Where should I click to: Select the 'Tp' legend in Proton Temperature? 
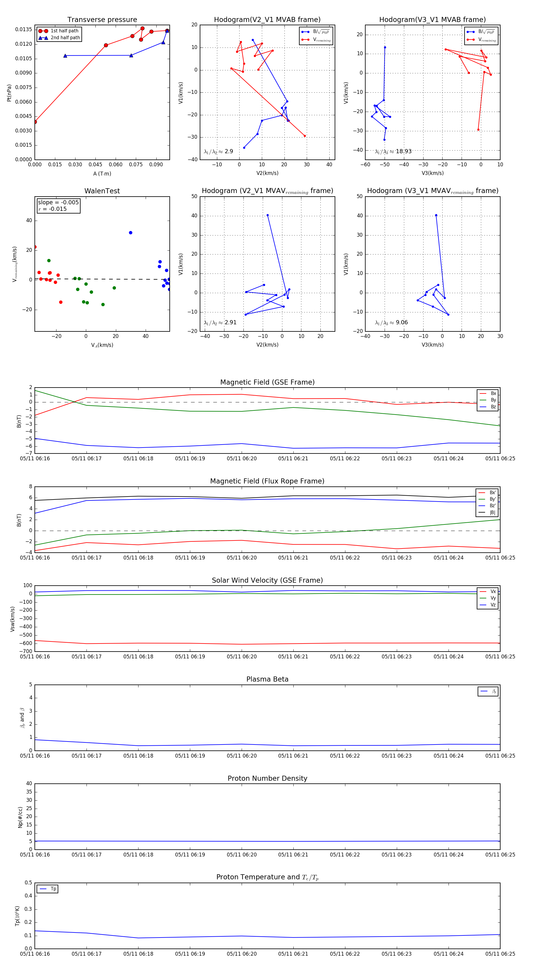coord(47,889)
